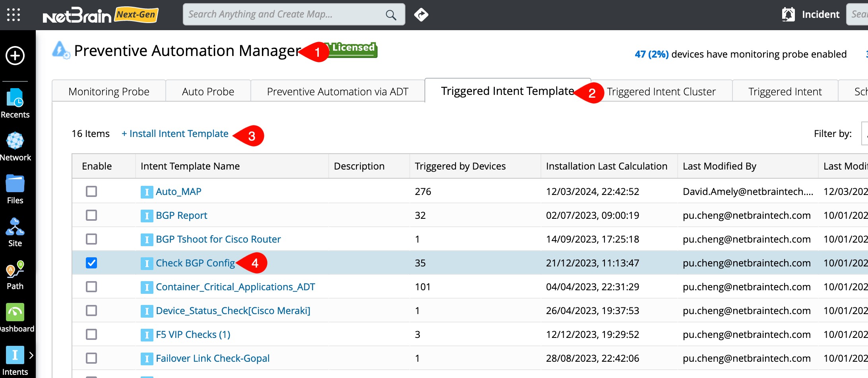Switch to Triggered Intent Cluster tab
Image resolution: width=868 pixels, height=378 pixels.
click(661, 92)
